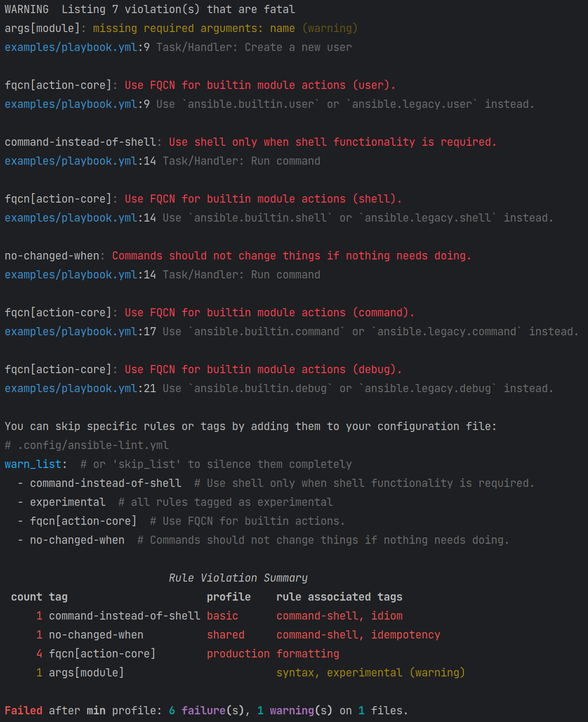Click the idempotency tag in summary table

point(405,635)
